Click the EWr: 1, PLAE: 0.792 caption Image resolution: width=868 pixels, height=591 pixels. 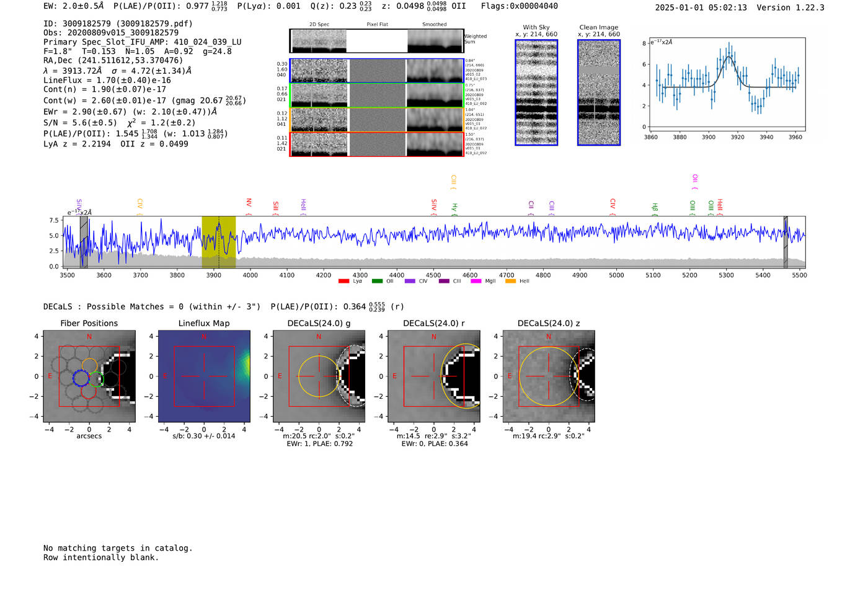coord(319,443)
